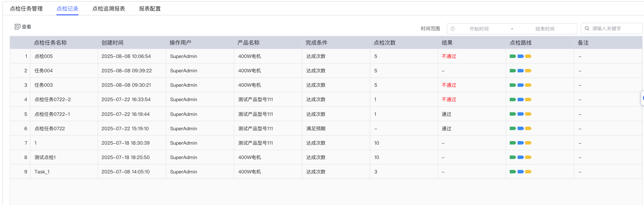Open the 开始时间 start date picker
This screenshot has height=205, width=644.
point(479,29)
